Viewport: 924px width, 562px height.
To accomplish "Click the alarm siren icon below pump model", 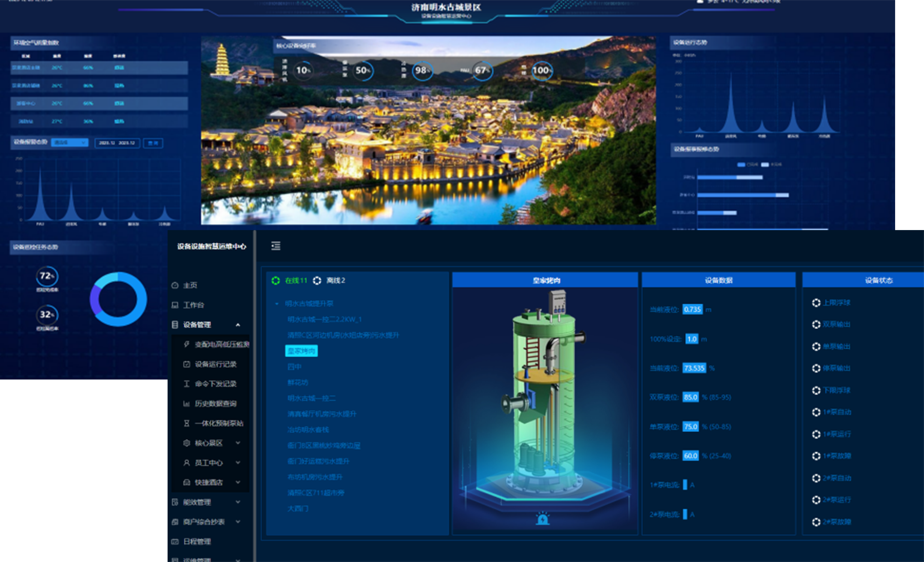I will click(543, 518).
